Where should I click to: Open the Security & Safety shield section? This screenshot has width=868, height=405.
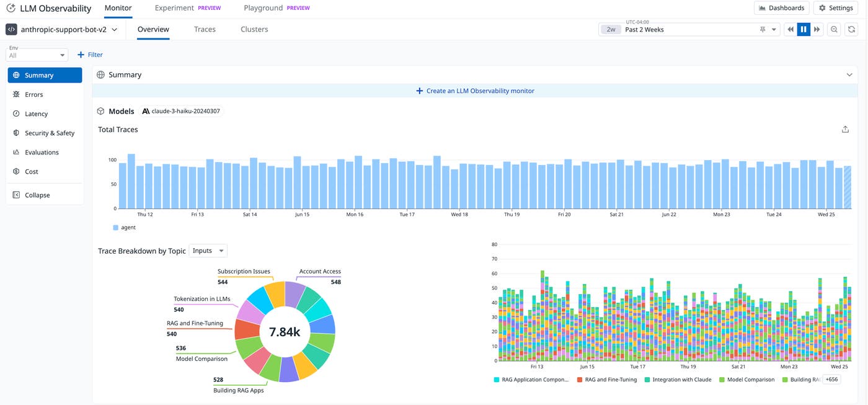tap(45, 133)
